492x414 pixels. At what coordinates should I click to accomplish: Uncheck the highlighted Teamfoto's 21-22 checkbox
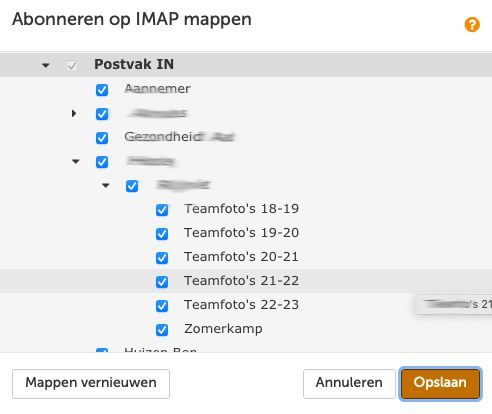pyautogui.click(x=162, y=282)
